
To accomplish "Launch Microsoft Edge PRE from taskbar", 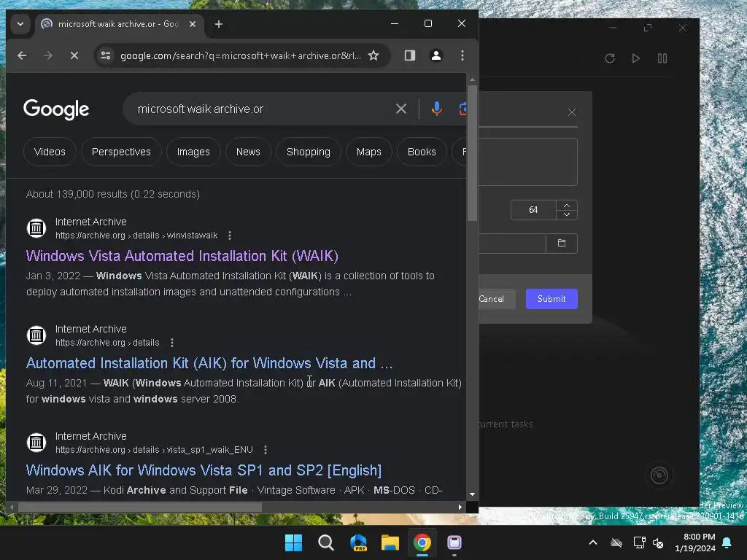I will pyautogui.click(x=358, y=542).
